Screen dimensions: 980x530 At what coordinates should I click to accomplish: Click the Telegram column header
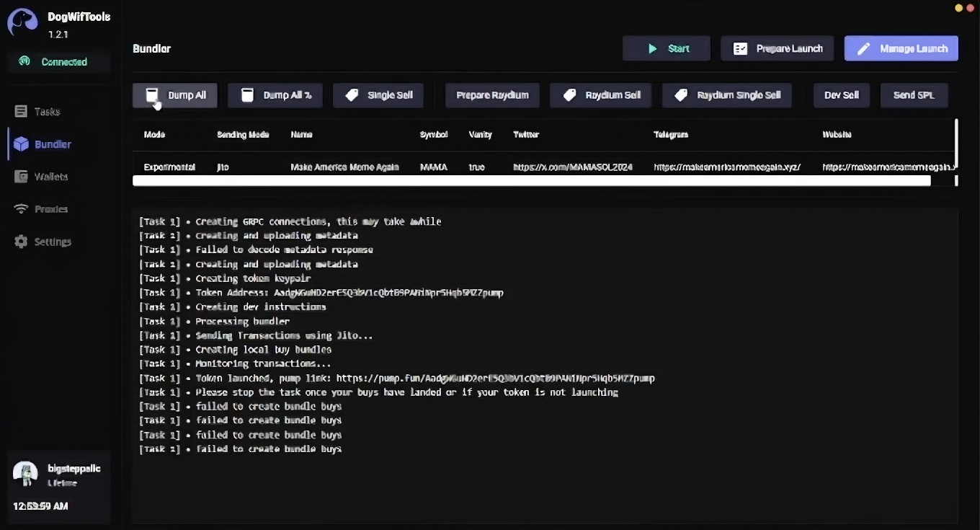click(x=670, y=135)
